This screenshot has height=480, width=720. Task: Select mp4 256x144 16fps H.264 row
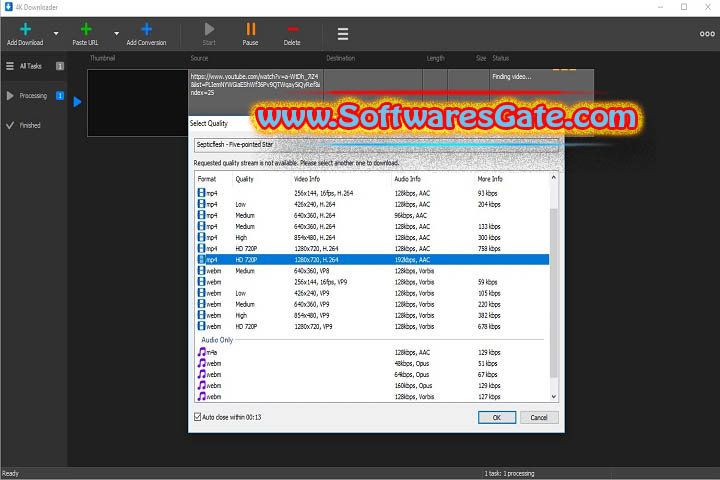click(x=371, y=193)
